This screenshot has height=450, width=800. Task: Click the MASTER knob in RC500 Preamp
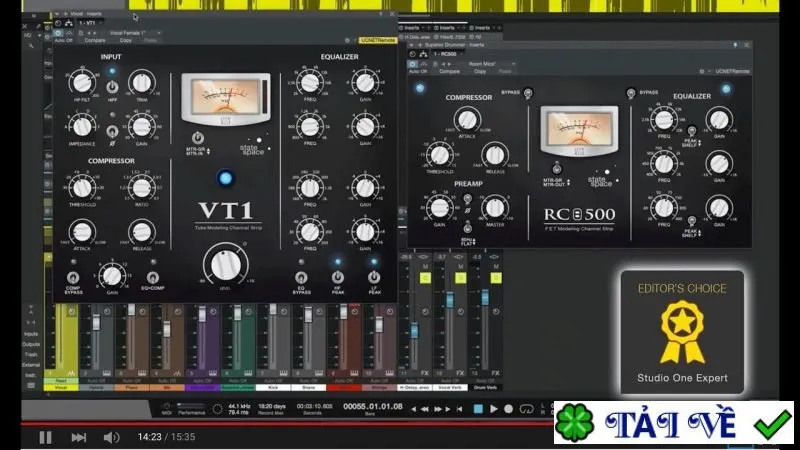(494, 208)
